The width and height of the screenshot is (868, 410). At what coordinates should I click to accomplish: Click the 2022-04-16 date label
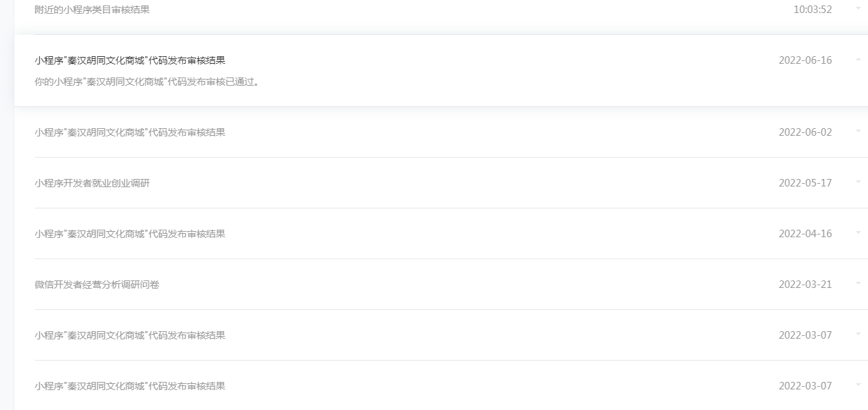[x=805, y=234]
